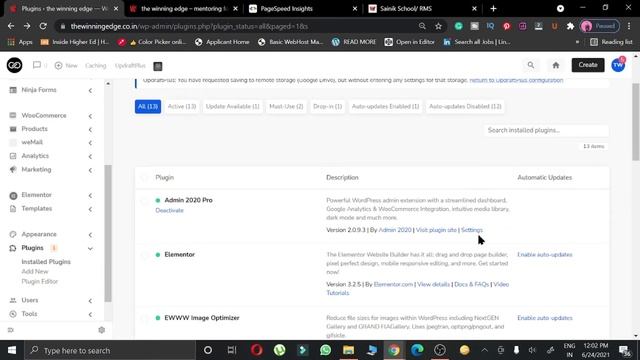Select all plugins checkbox in table header

click(x=144, y=178)
